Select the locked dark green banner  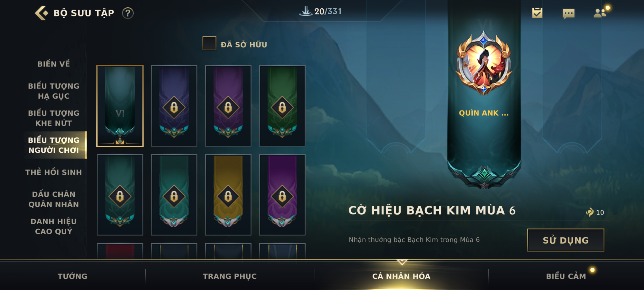coord(282,106)
